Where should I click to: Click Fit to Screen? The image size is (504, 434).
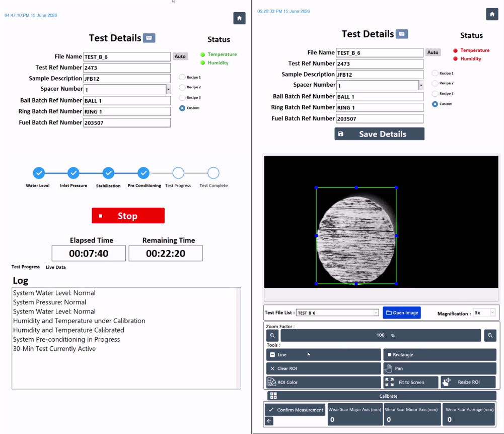[411, 382]
